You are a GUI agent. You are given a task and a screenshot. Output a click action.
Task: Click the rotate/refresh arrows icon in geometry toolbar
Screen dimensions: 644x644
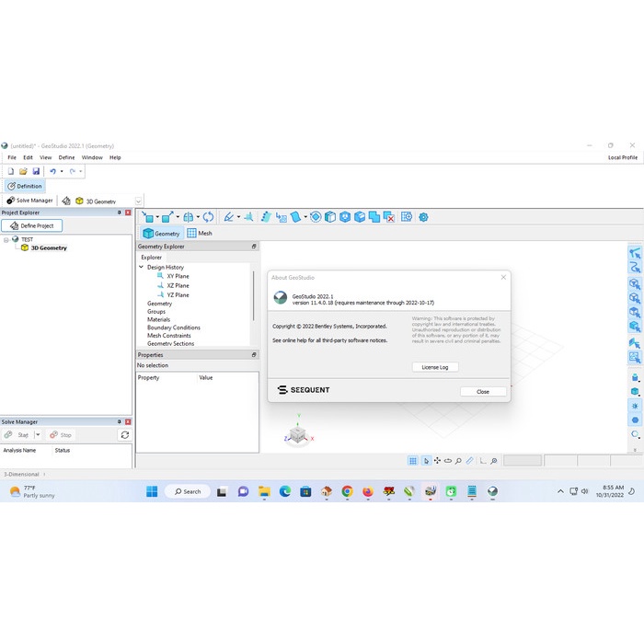(208, 217)
